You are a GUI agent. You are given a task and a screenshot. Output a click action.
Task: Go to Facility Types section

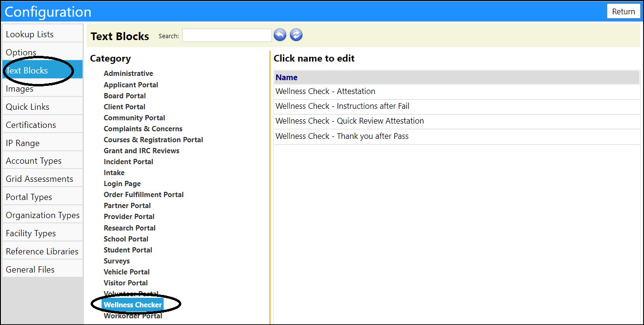pos(42,233)
